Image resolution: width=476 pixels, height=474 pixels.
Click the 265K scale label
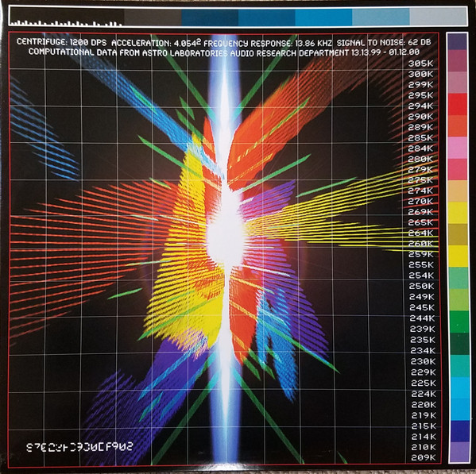click(x=420, y=222)
